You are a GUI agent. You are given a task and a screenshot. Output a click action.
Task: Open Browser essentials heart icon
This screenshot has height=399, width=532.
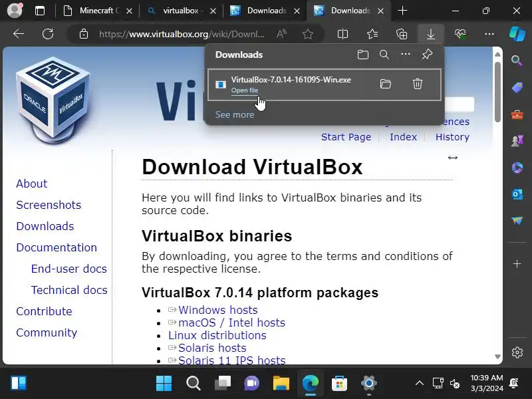[460, 34]
